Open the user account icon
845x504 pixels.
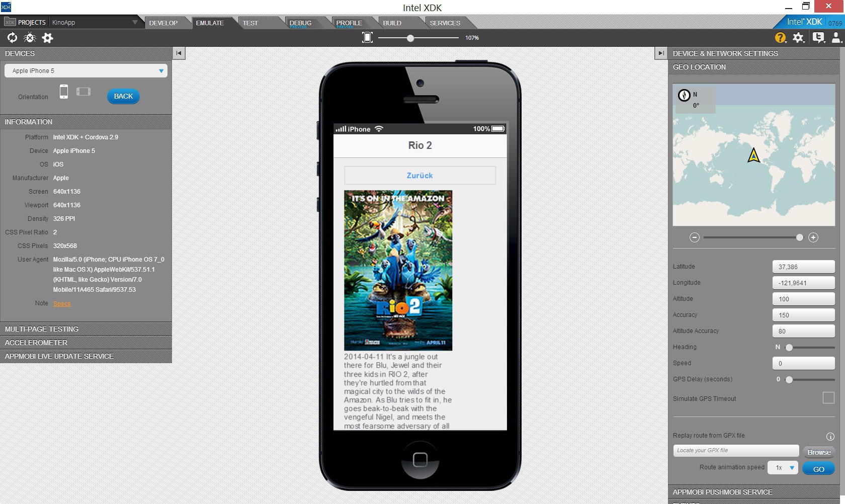click(x=836, y=38)
